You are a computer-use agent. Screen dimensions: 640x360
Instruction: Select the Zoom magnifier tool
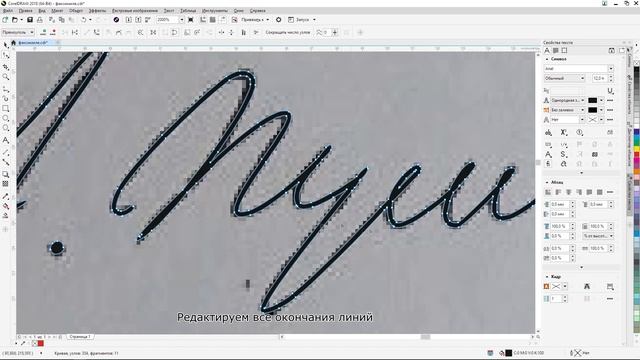click(6, 77)
